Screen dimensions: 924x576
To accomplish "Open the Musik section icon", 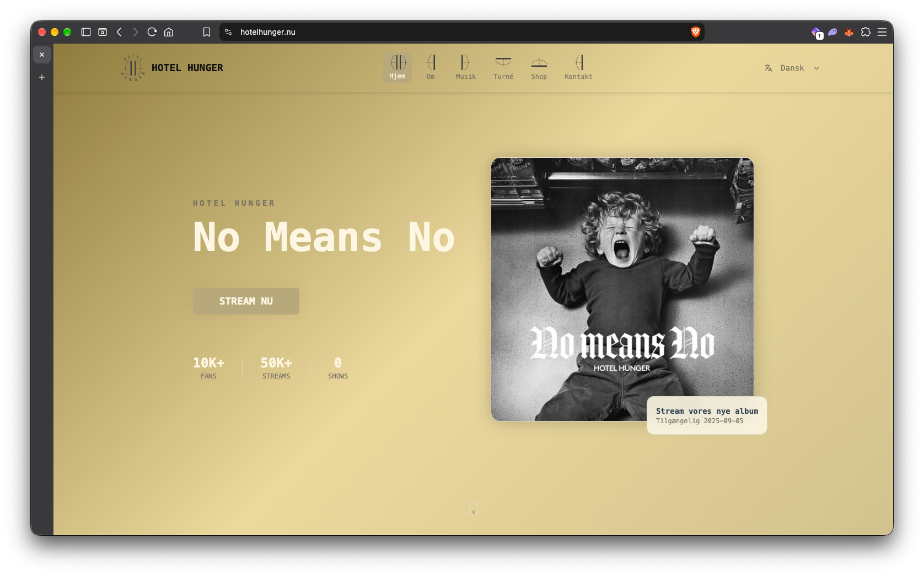I will point(465,62).
